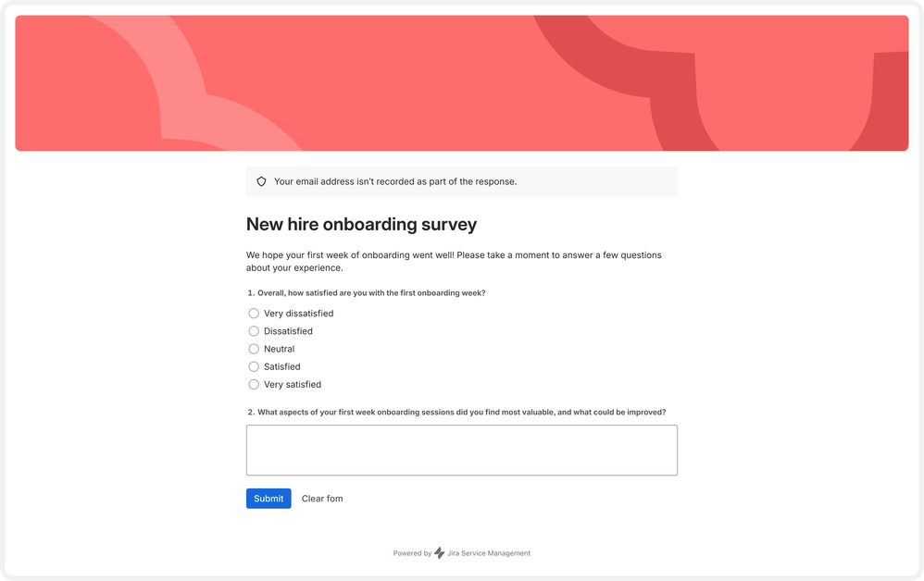Click inside the question 2 answer box
The width and height of the screenshot is (924, 581).
click(461, 450)
